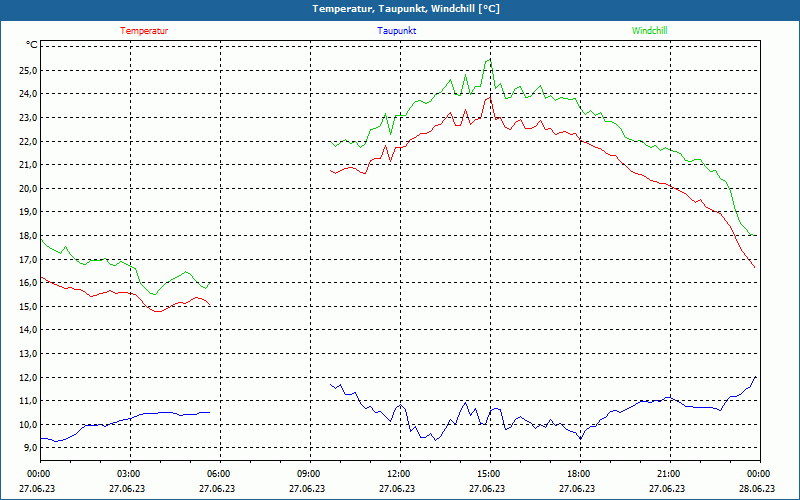Click the '09:00' time axis label
This screenshot has height=500, width=800.
308,474
